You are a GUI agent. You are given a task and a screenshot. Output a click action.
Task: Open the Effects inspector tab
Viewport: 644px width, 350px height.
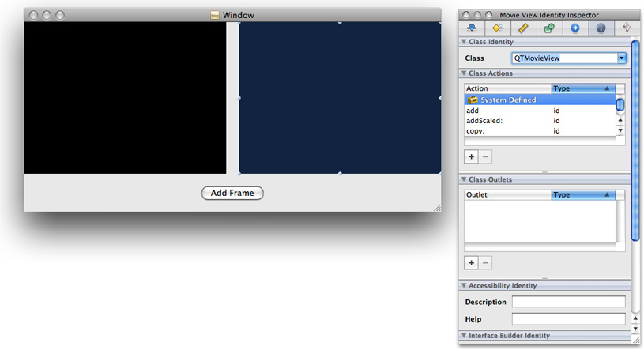point(497,28)
